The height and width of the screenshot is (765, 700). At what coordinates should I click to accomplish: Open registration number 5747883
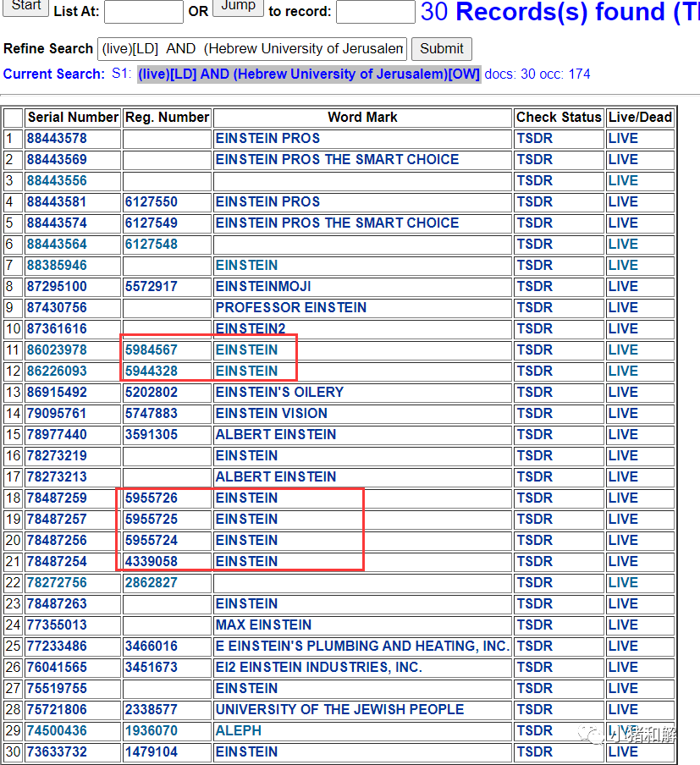152,413
